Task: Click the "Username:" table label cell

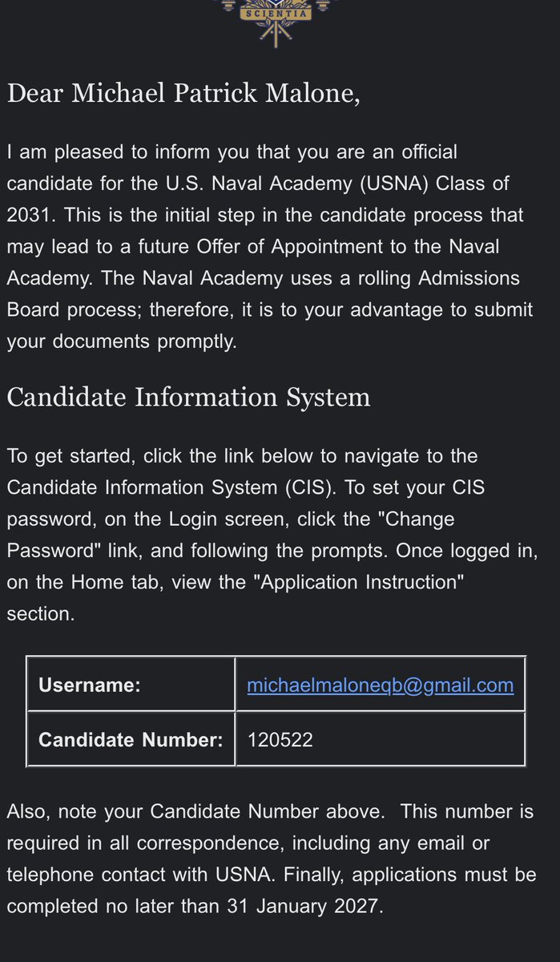Action: coord(131,685)
